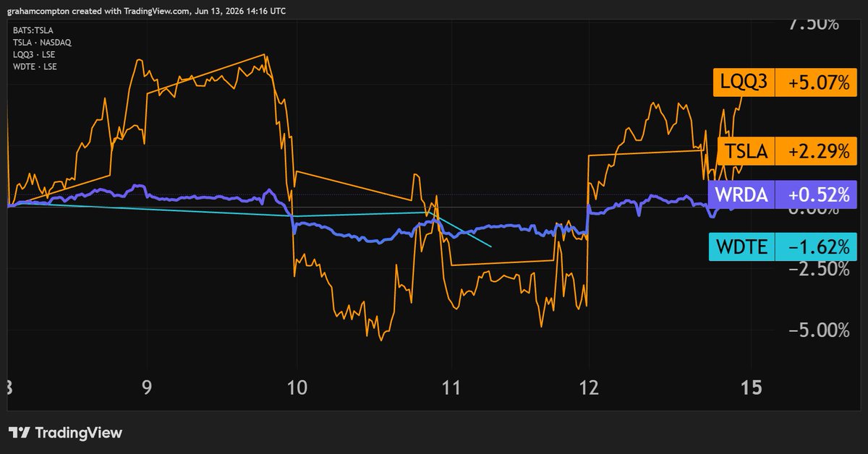
Task: Click the 11 date axis label
Action: point(451,387)
